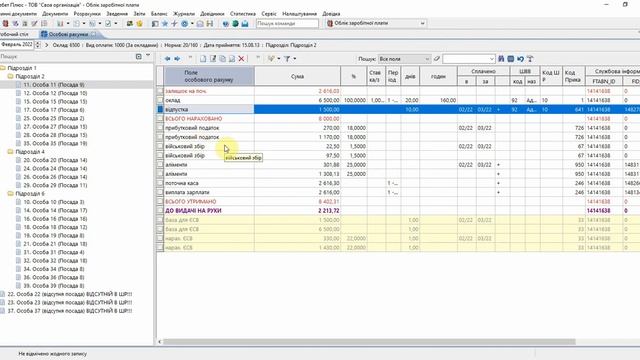The height and width of the screenshot is (360, 640).
Task: Click the first red icon in main toolbar
Action: (x=6, y=24)
